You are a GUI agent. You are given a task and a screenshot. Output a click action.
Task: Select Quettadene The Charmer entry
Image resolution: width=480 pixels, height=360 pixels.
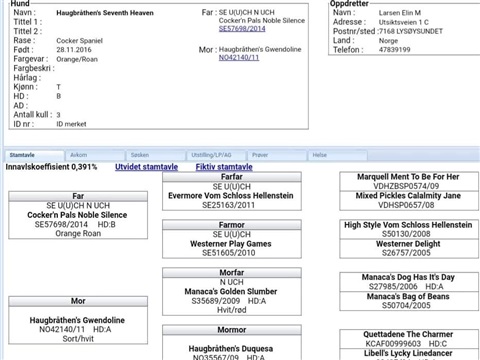(x=408, y=334)
